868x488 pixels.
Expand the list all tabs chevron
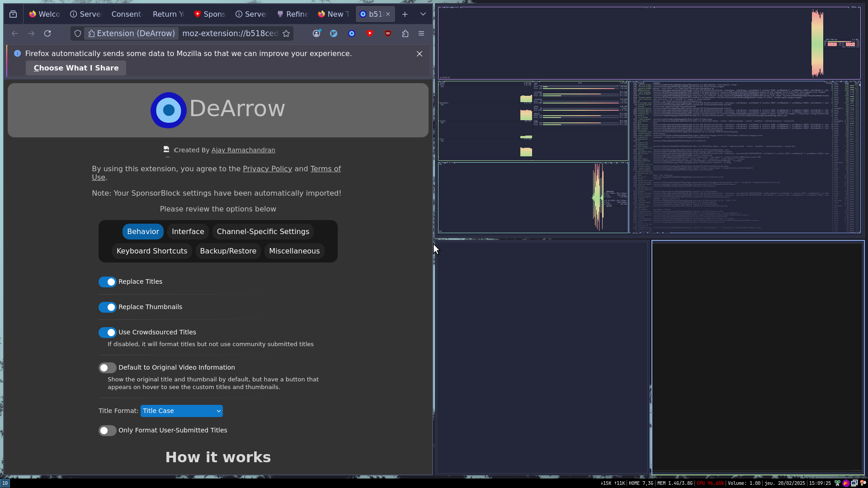[x=423, y=14]
